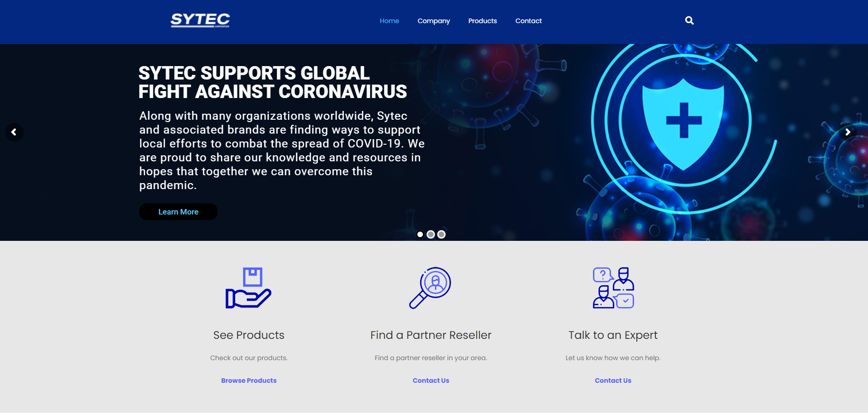Open the Company menu item

(x=434, y=21)
